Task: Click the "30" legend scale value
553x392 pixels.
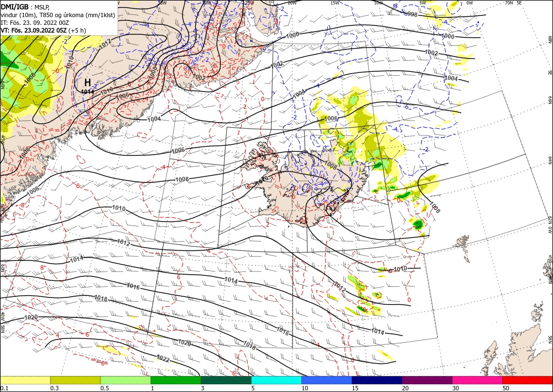Action: click(456, 388)
